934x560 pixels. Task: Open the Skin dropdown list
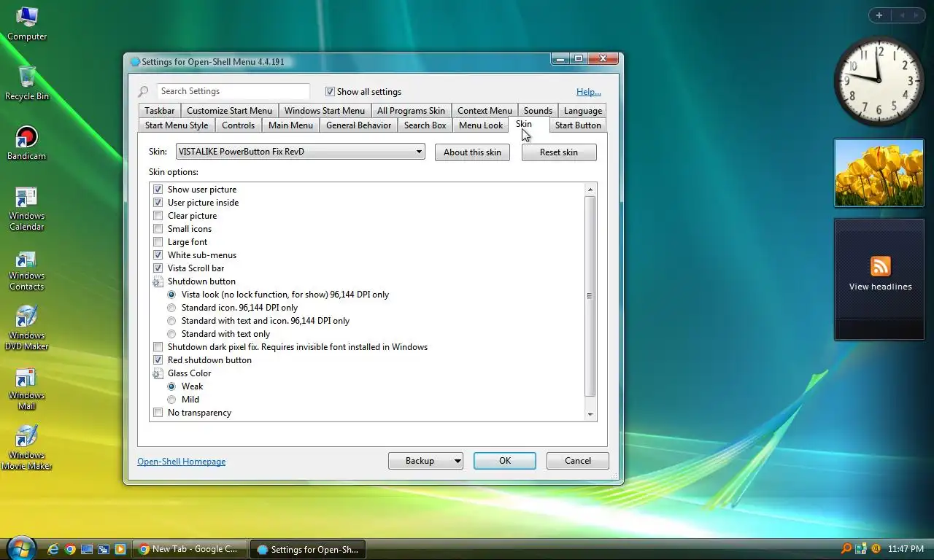pyautogui.click(x=300, y=152)
